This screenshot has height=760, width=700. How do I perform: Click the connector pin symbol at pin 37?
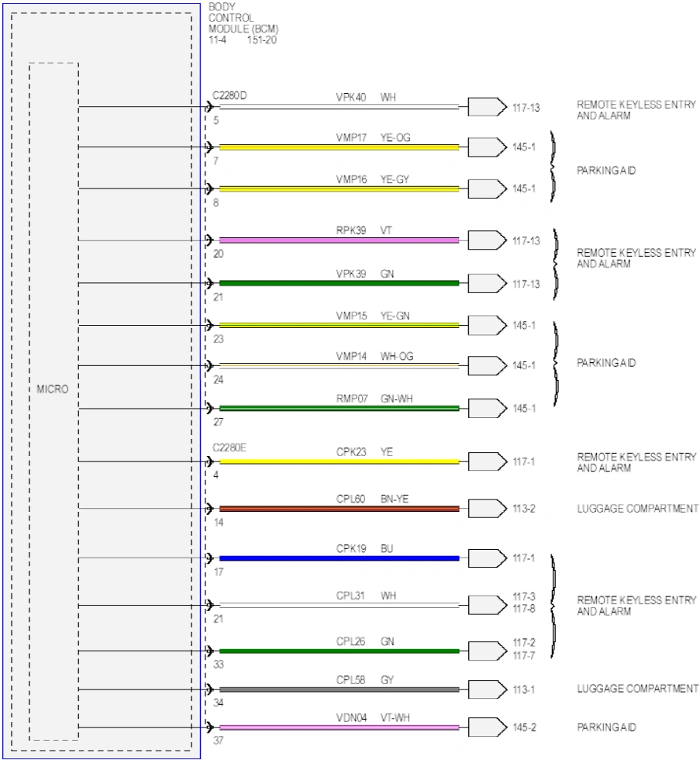209,727
